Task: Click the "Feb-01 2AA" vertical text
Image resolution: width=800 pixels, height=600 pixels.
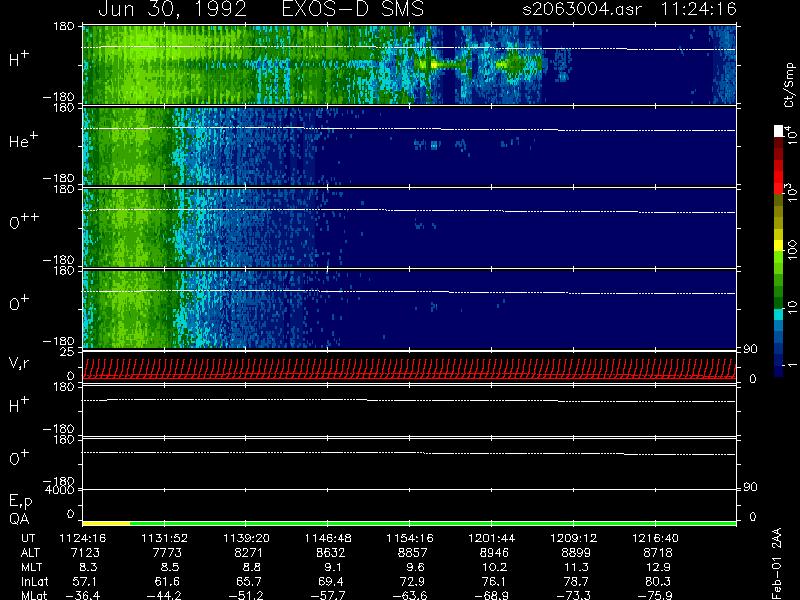Action: (x=776, y=563)
